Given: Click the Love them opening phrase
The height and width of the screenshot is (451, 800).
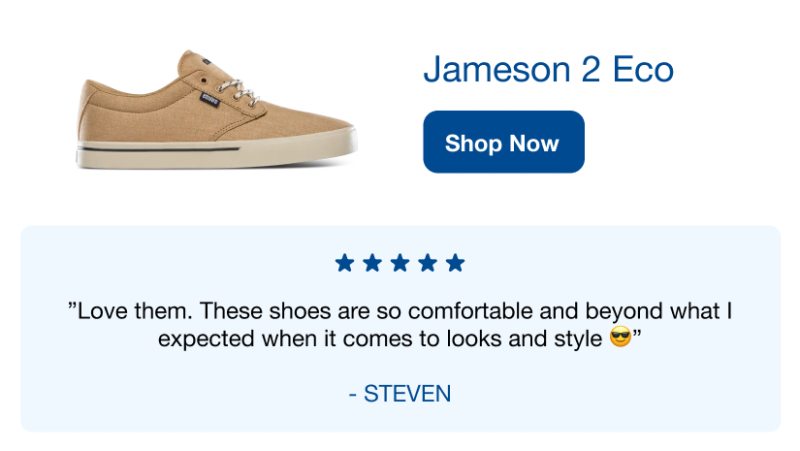Looking at the screenshot, I should click(x=131, y=311).
